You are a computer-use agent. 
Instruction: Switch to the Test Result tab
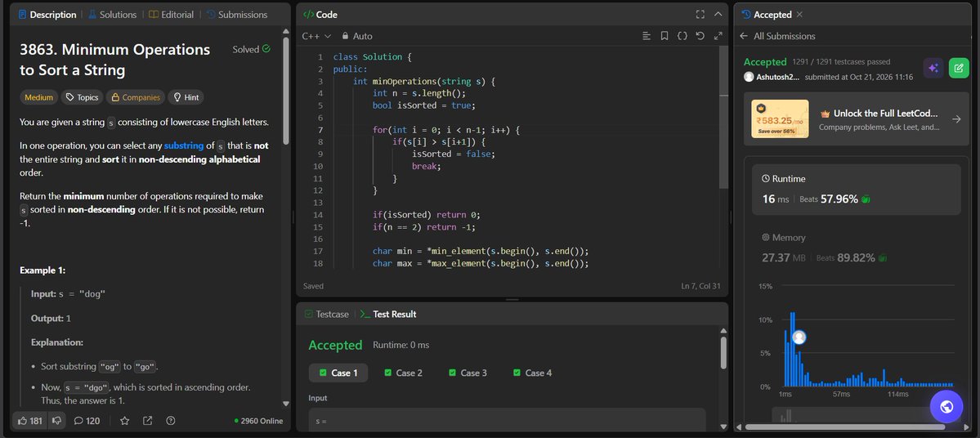point(388,315)
